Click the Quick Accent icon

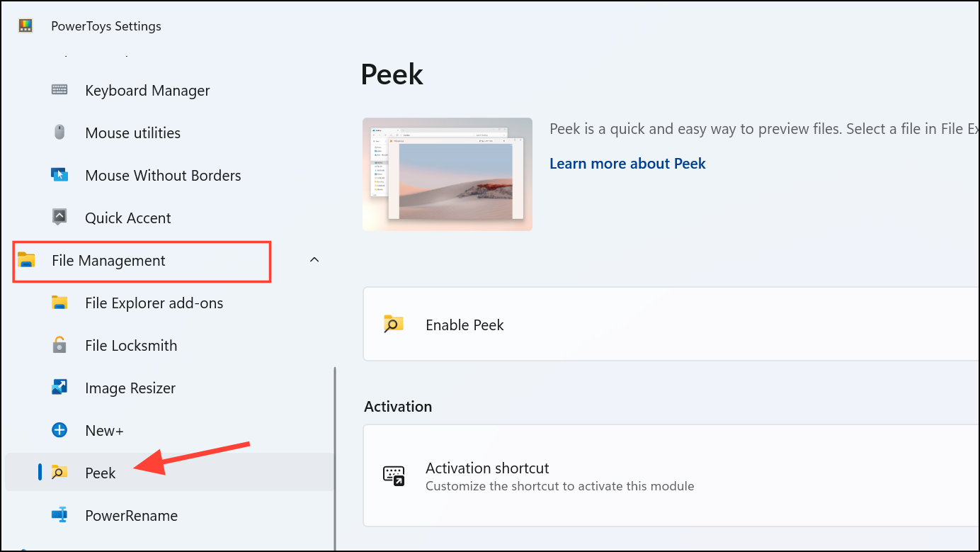click(59, 218)
